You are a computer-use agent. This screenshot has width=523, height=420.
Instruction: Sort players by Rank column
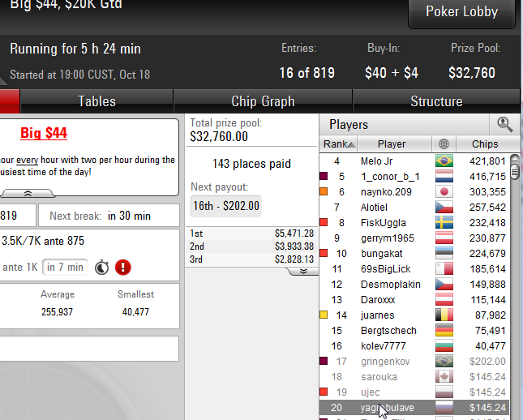[x=338, y=144]
